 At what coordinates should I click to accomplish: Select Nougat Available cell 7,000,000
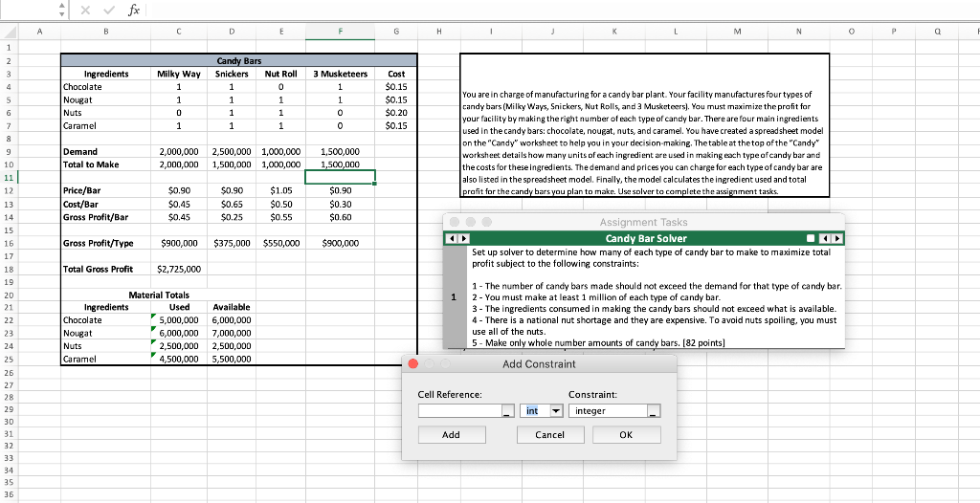232,333
